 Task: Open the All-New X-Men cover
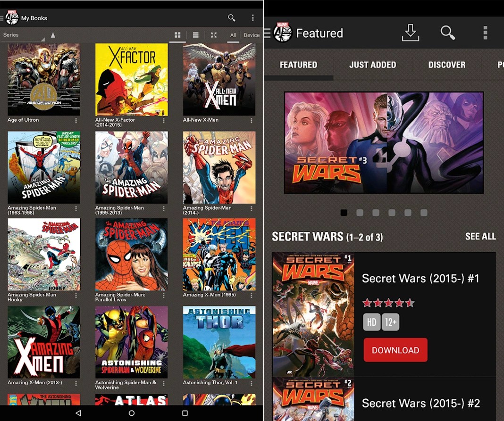click(x=219, y=80)
